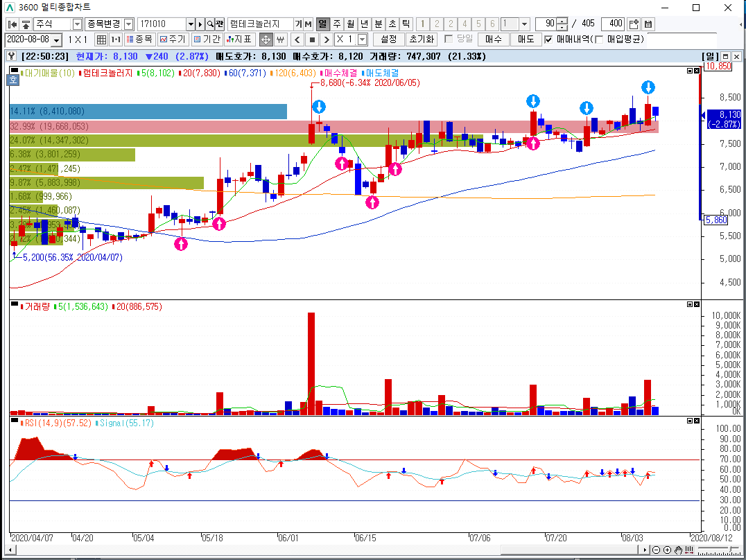Open stock search with magnifier icon

pos(210,24)
